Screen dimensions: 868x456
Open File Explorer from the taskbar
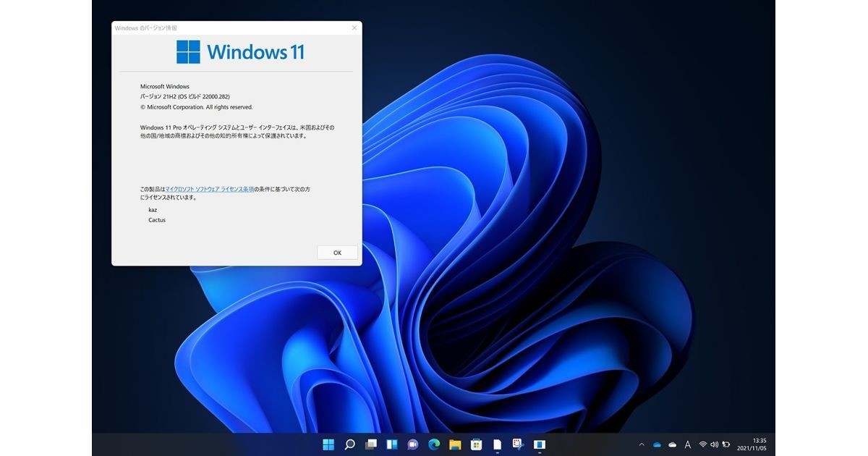coord(455,444)
